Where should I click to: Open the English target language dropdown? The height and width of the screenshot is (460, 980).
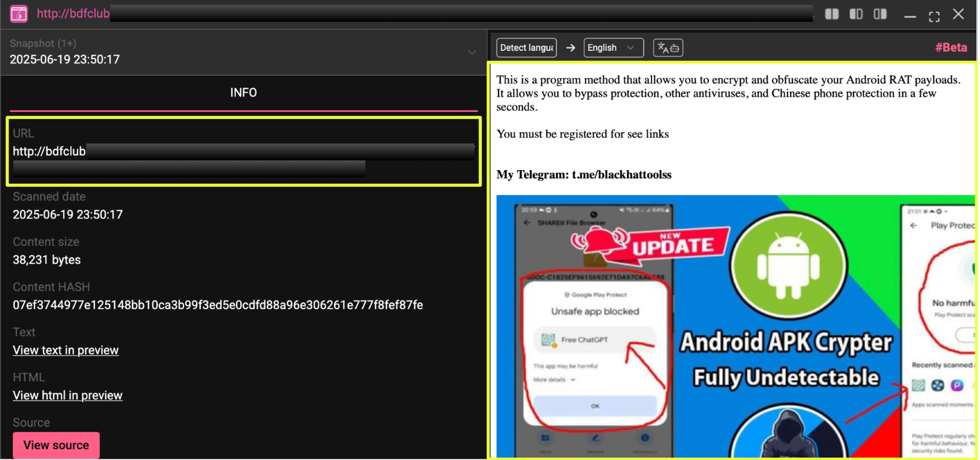[x=613, y=48]
